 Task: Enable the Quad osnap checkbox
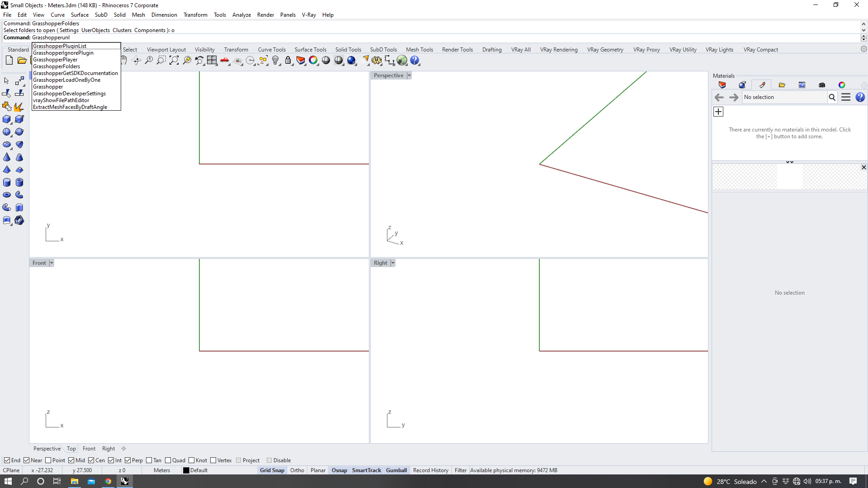pos(168,460)
